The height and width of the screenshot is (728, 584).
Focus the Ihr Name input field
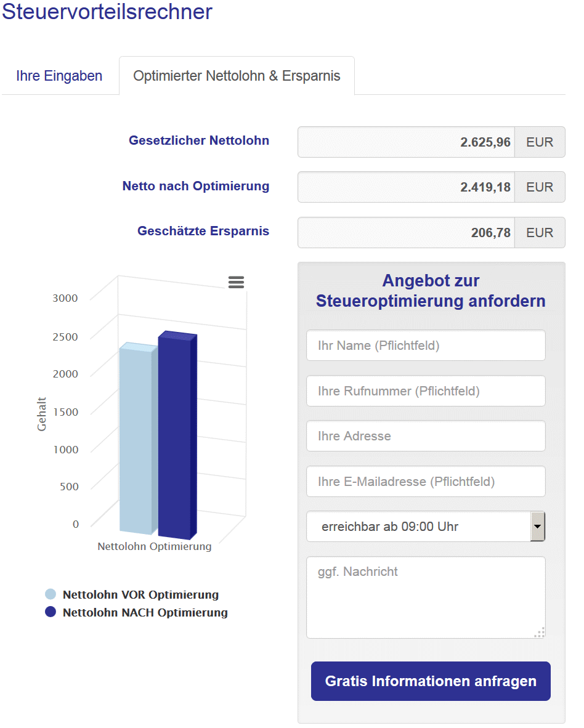click(425, 346)
